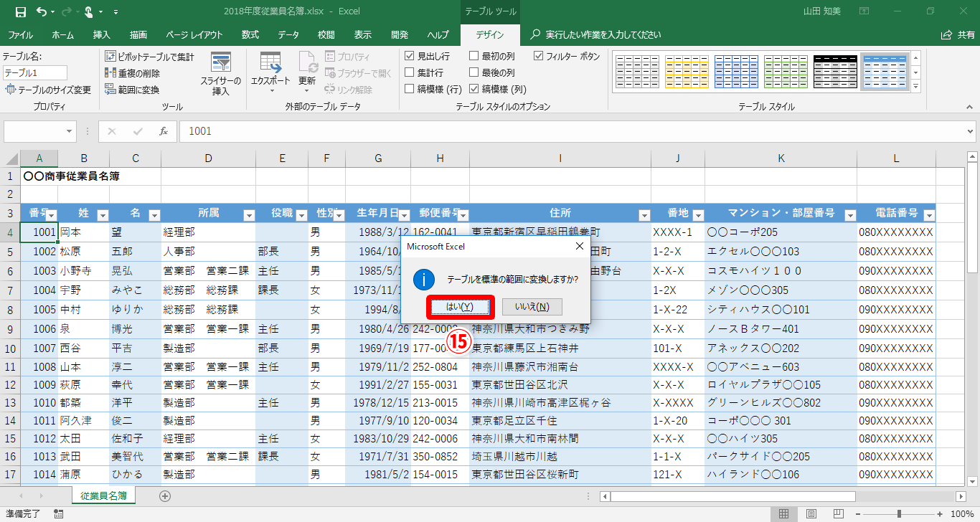Click the Normal view icon in status bar
Viewport: 980px width, 522px height.
784,513
